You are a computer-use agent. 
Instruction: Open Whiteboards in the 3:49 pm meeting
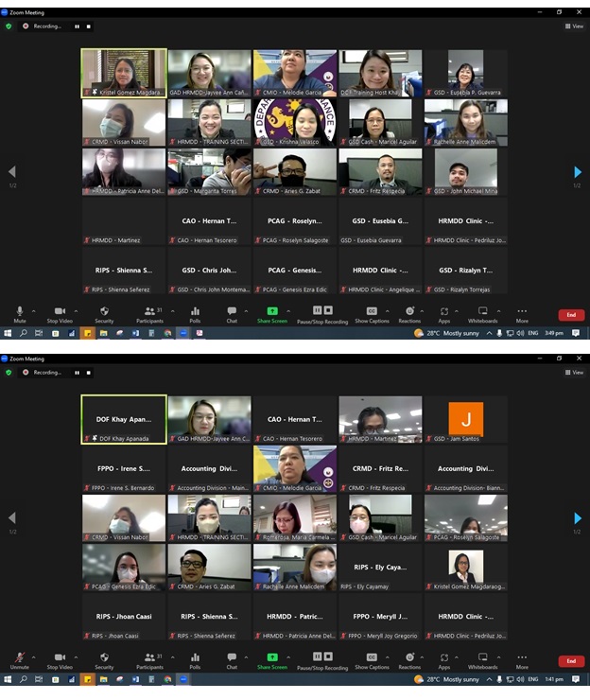point(482,314)
